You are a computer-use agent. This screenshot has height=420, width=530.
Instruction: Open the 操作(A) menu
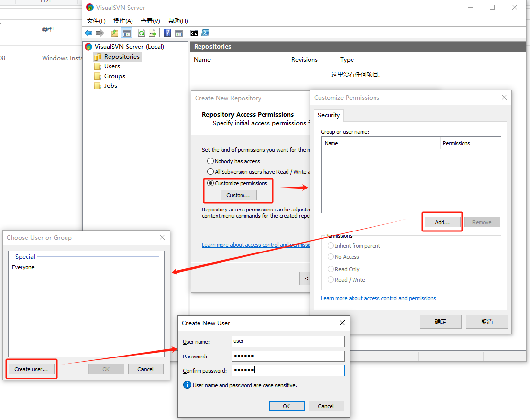click(123, 21)
